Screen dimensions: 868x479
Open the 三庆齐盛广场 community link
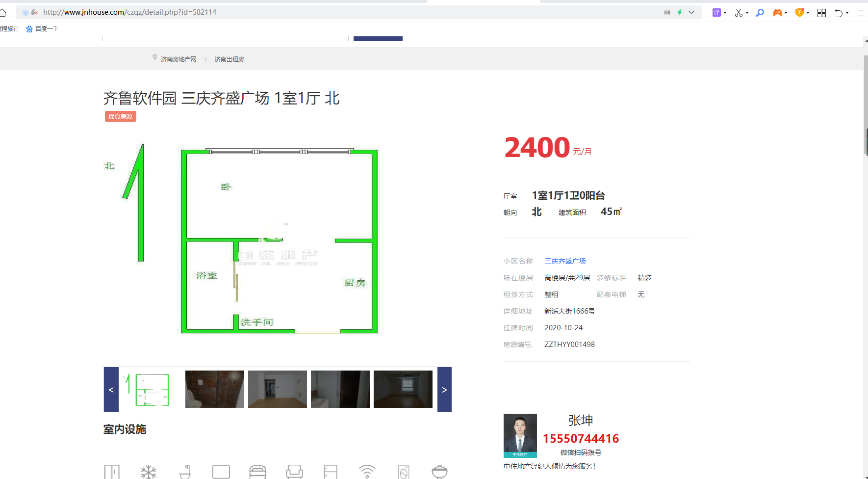click(565, 261)
